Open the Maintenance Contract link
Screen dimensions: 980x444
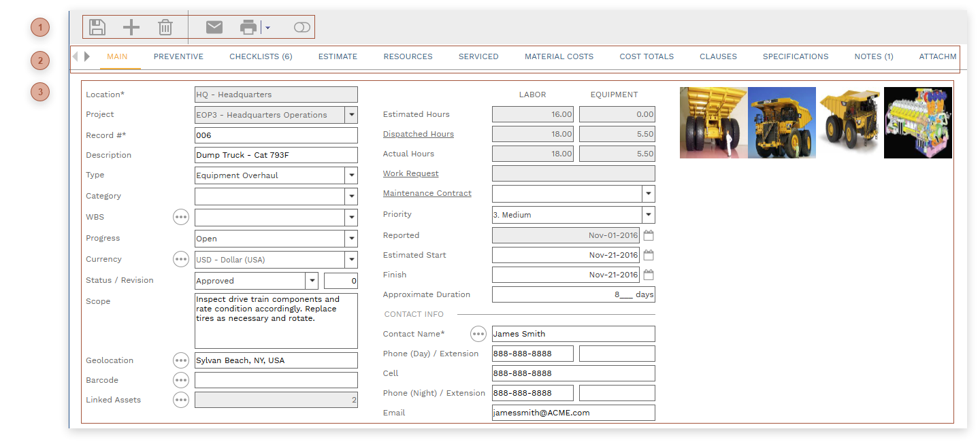(427, 193)
